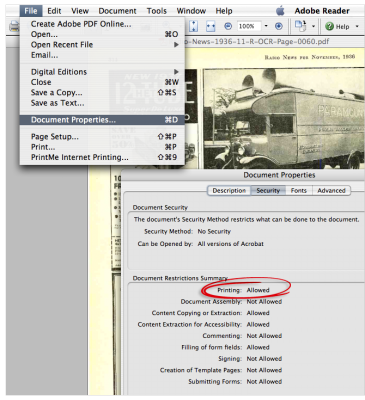Click the Adobe Reader application menu
The image size is (365, 400).
[322, 11]
